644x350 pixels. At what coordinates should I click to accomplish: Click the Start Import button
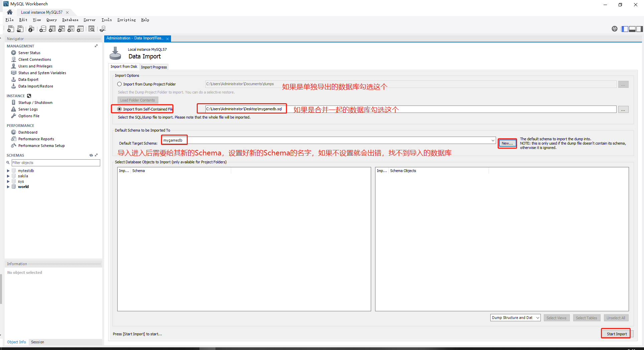click(x=616, y=334)
